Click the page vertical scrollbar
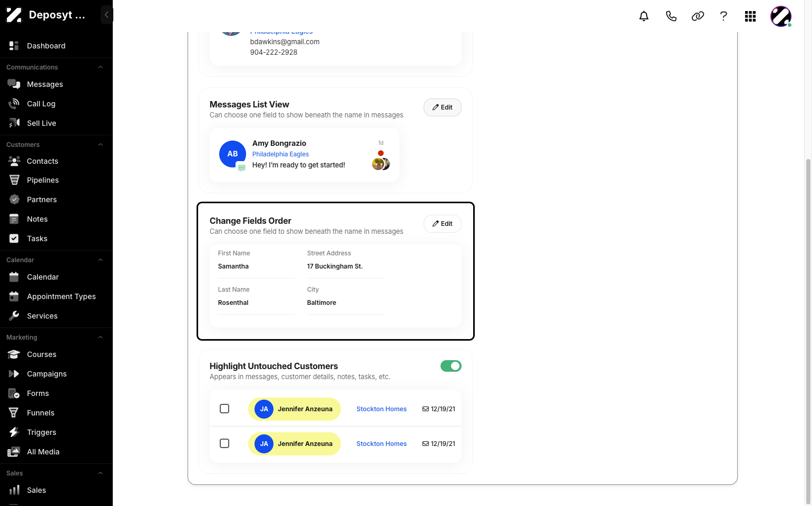812x506 pixels. pos(808,331)
